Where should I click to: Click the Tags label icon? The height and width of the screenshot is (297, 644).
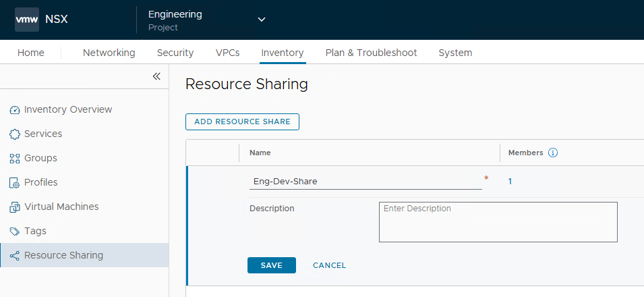[x=15, y=232]
